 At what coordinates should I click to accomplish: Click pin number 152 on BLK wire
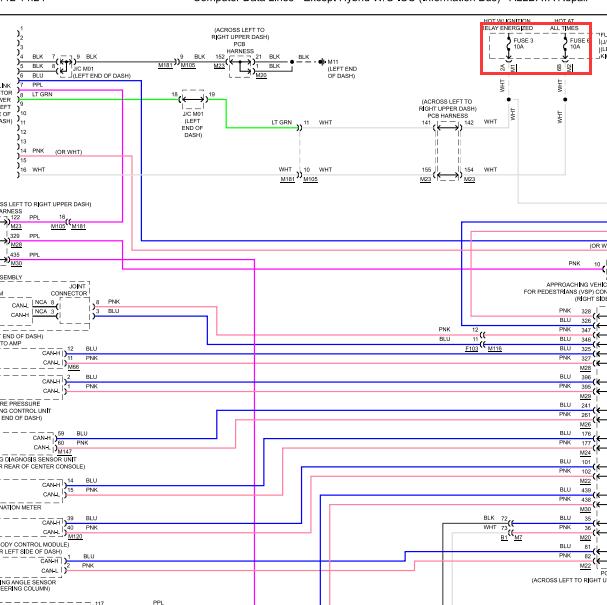click(x=220, y=57)
